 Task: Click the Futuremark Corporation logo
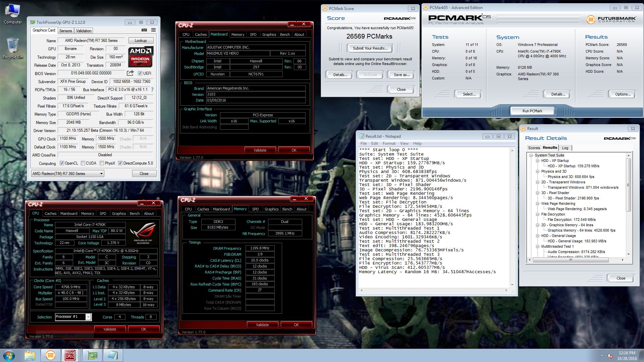tap(611, 19)
